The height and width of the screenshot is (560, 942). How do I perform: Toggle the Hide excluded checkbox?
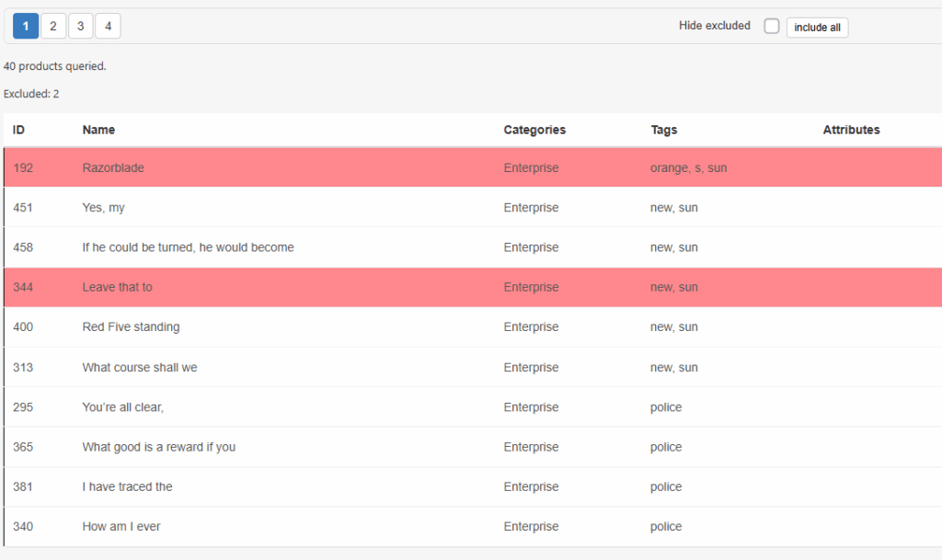pos(771,26)
